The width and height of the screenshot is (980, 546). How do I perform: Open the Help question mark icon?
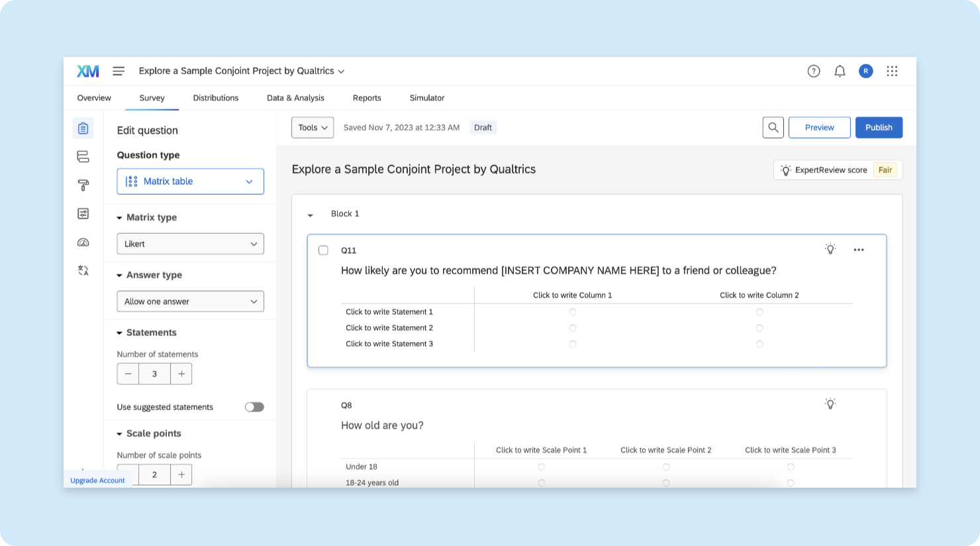[814, 71]
